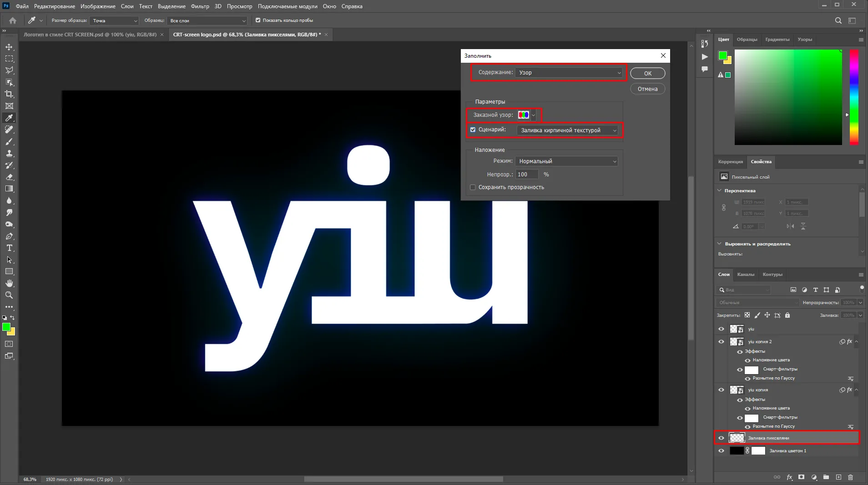Collapse the 'Перспектива' section
The image size is (868, 485).
720,190
